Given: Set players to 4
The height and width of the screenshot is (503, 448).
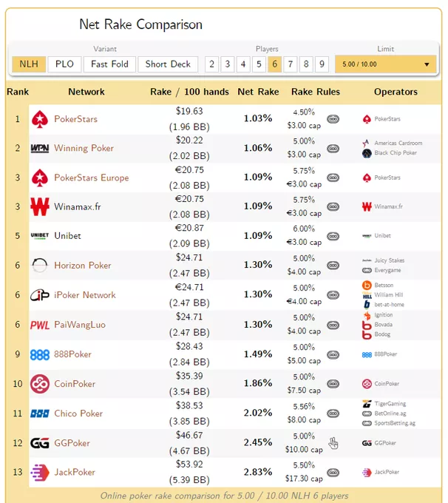Looking at the screenshot, I should pyautogui.click(x=243, y=64).
